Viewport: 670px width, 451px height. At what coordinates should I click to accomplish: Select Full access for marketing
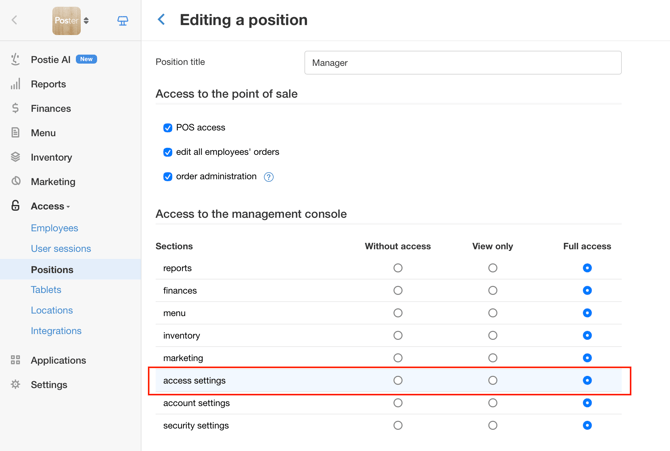(x=587, y=358)
